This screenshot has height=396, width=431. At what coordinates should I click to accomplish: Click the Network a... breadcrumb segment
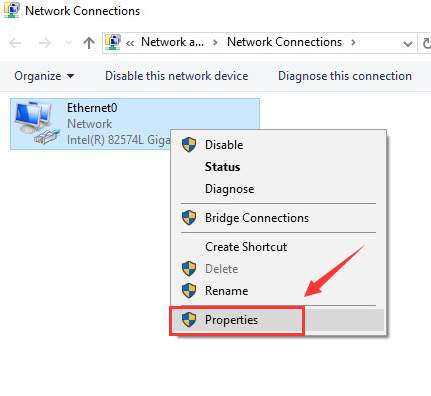[172, 42]
